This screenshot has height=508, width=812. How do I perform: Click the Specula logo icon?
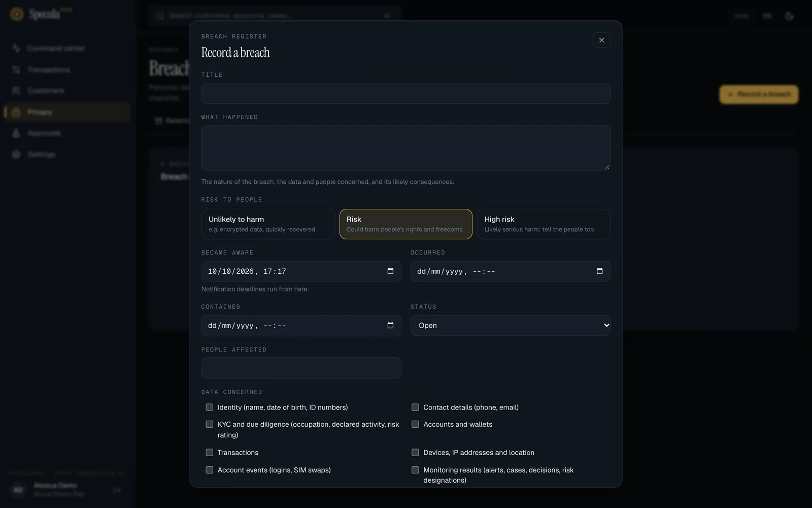(17, 15)
